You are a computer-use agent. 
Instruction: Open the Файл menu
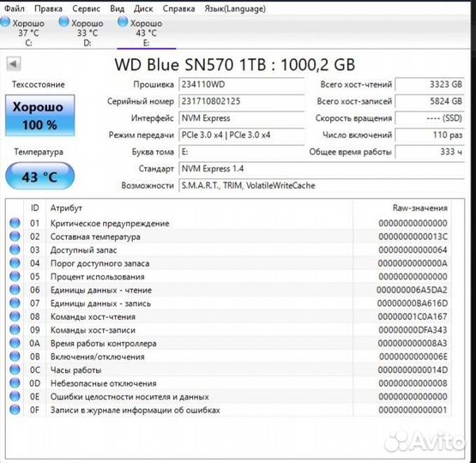pos(15,9)
